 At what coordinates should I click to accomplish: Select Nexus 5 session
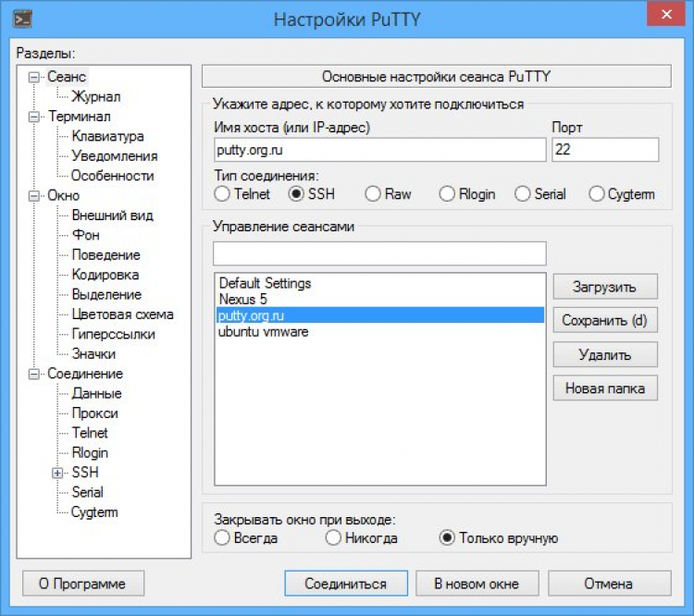(x=380, y=300)
